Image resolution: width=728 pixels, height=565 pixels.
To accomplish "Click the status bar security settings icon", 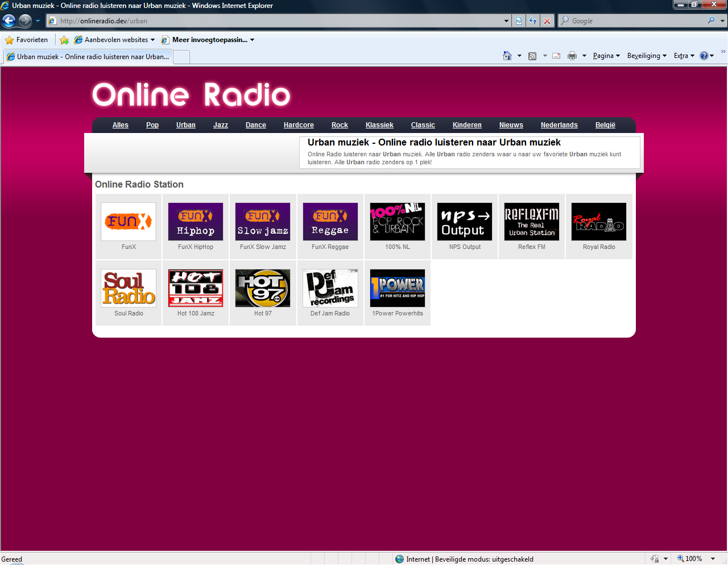I will [655, 559].
